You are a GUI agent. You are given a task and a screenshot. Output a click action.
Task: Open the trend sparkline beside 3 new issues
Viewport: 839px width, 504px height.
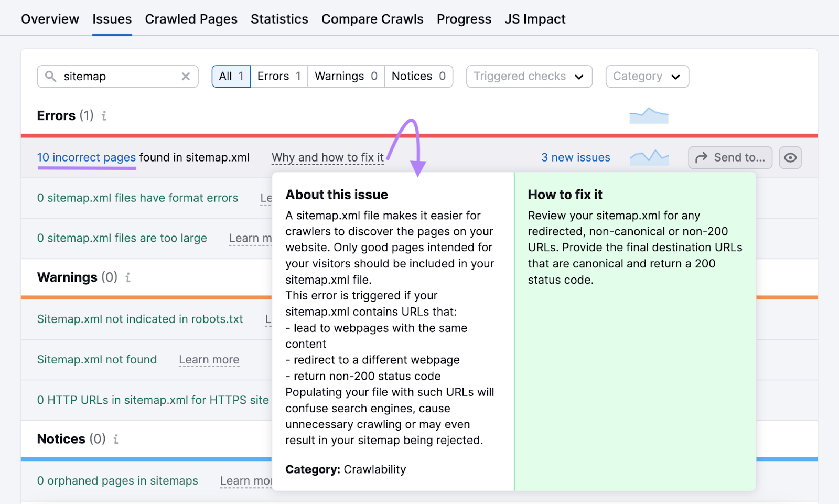pos(649,157)
